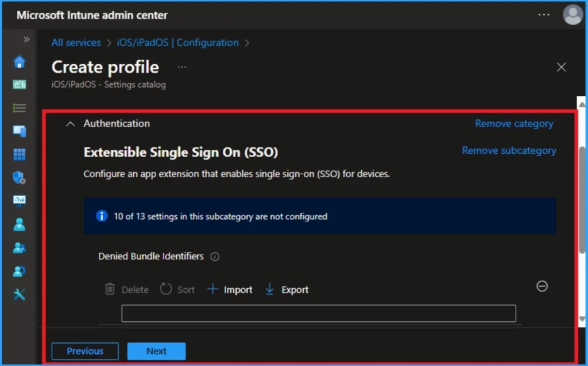
Task: Export bundle identifiers
Action: [287, 290]
